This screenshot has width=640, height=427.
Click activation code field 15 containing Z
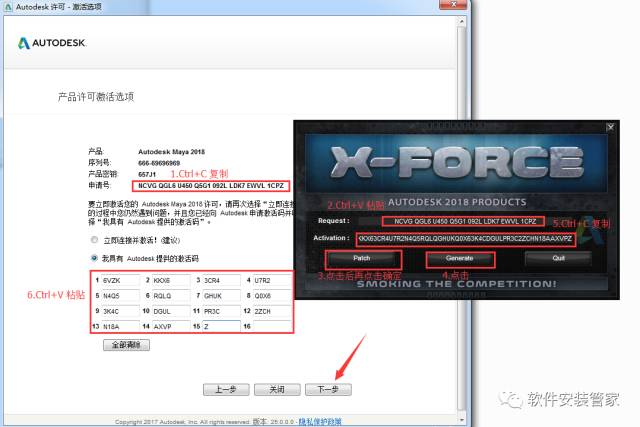point(220,326)
